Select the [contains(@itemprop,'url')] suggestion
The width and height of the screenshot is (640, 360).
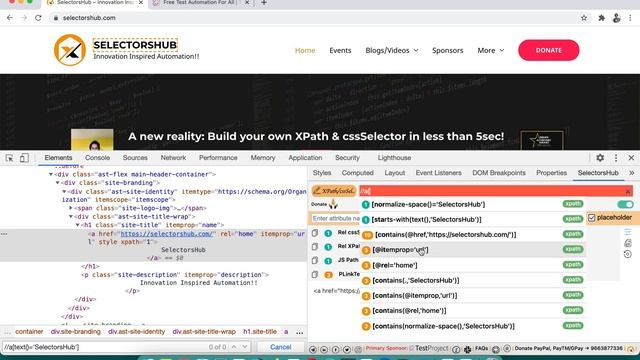click(473, 296)
